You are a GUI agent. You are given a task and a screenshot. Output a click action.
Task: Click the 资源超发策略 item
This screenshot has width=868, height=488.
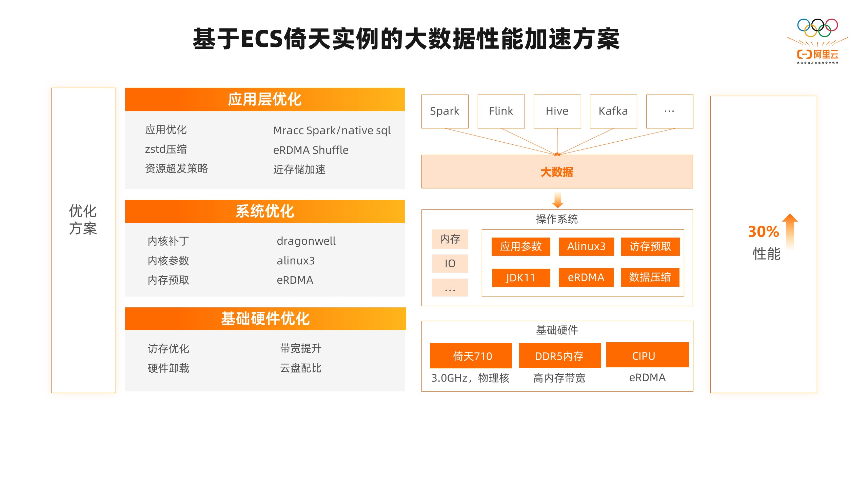point(176,168)
